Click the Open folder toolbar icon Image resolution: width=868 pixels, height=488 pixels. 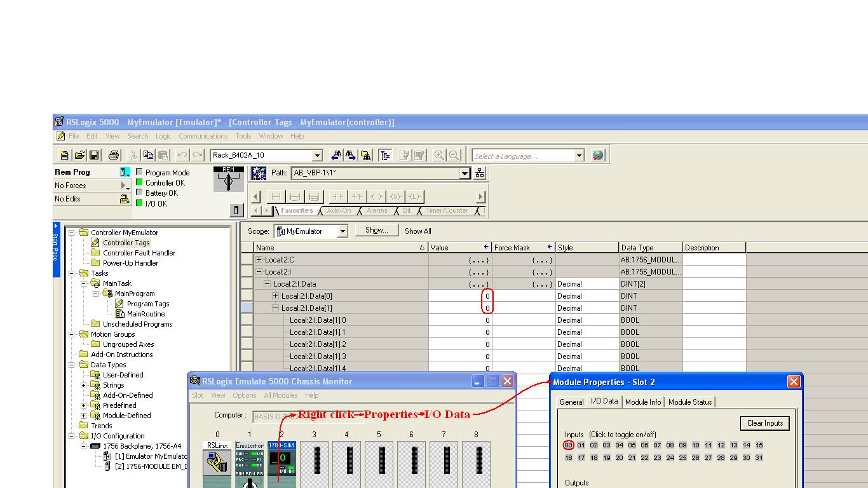click(x=79, y=155)
